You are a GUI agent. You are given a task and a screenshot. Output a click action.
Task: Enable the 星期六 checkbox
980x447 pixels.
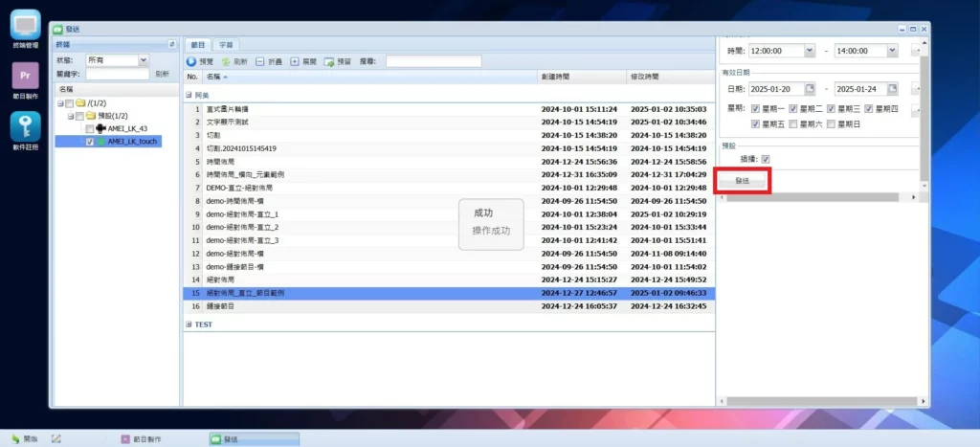coord(792,123)
